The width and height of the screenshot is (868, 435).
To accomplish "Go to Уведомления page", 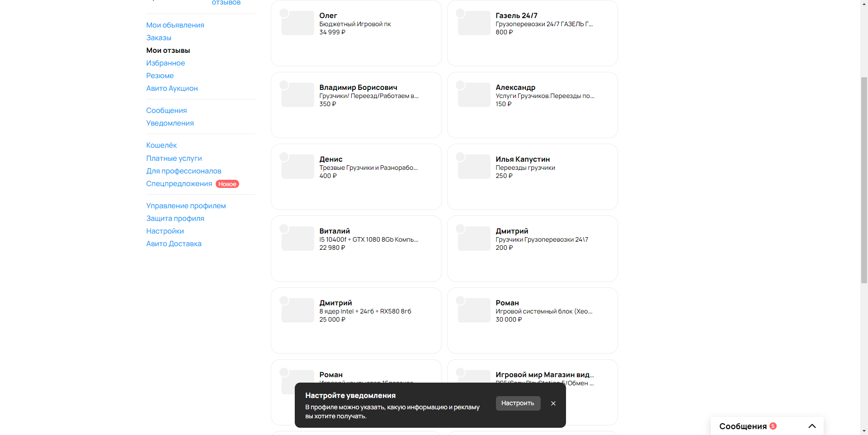I will (x=170, y=123).
